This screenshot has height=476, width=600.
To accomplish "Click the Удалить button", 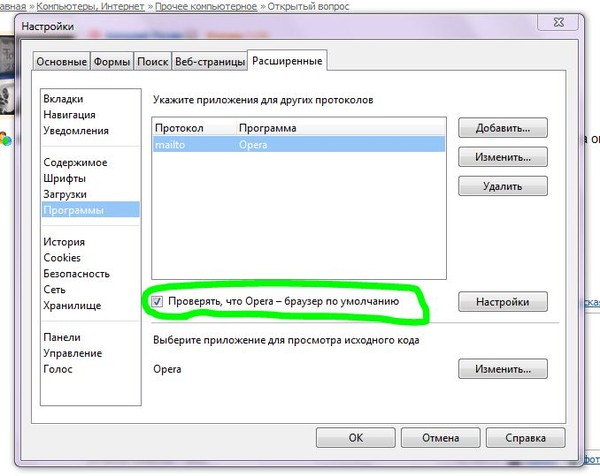I will pos(503,186).
